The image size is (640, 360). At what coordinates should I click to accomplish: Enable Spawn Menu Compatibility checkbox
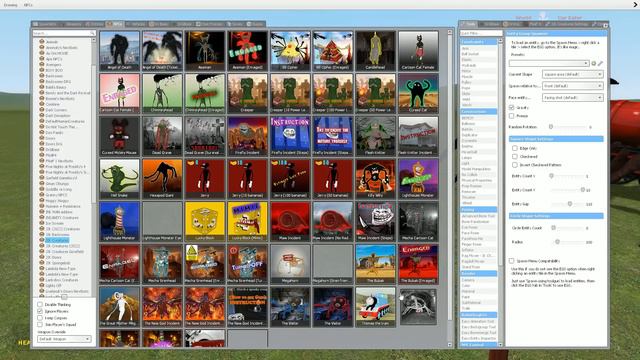(x=511, y=260)
